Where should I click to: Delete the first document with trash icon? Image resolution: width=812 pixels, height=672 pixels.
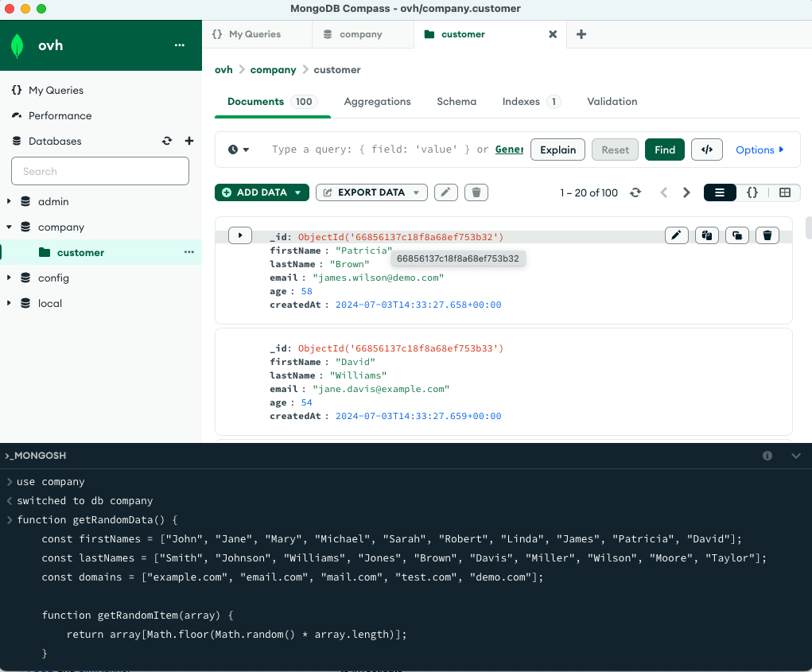pos(767,235)
